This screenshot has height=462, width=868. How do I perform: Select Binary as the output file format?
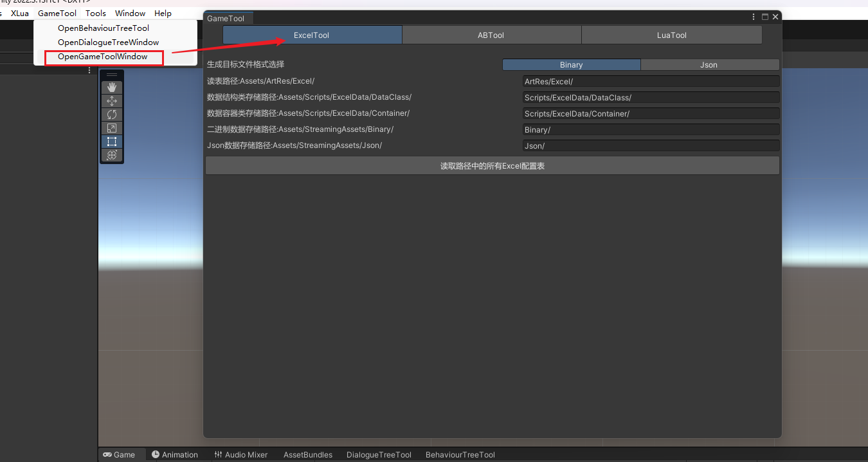(x=571, y=64)
